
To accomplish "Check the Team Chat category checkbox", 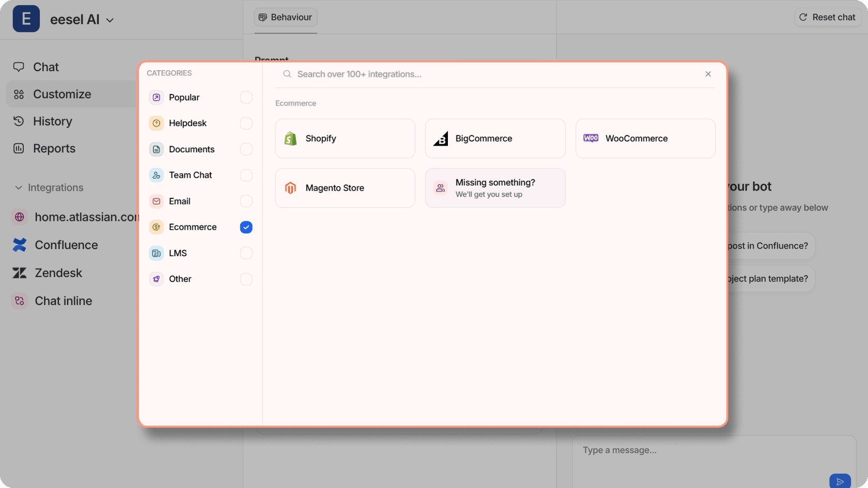I will 246,175.
